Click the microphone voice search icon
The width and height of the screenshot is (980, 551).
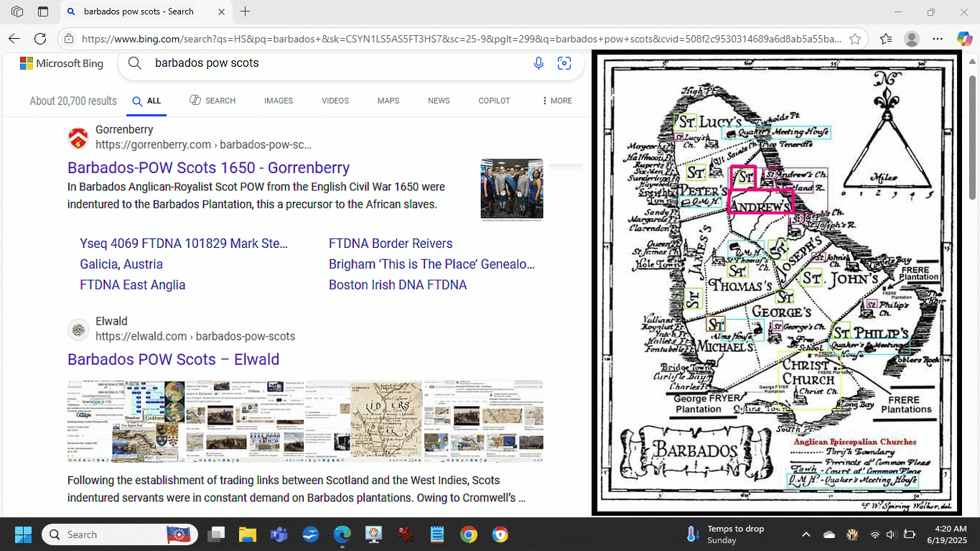pos(538,63)
